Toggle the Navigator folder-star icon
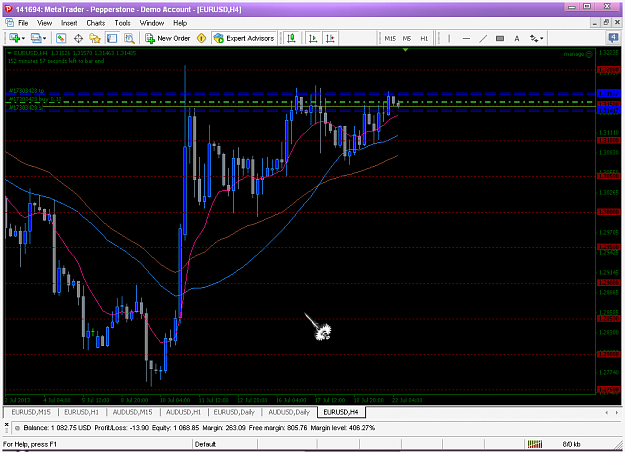The height and width of the screenshot is (452, 625). coord(94,38)
